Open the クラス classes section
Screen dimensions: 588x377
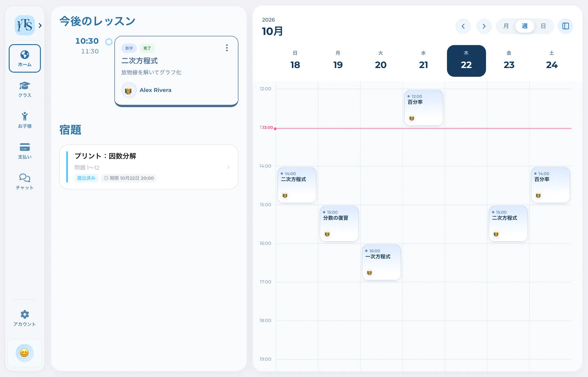point(25,89)
